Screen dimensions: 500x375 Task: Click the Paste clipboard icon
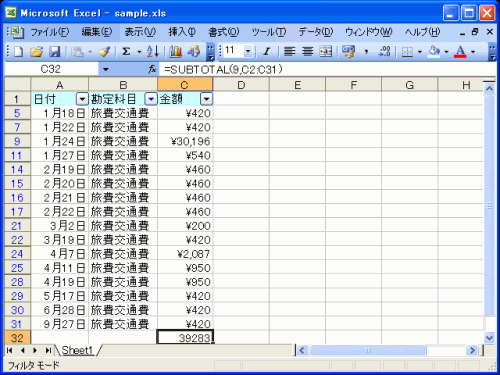point(78,52)
